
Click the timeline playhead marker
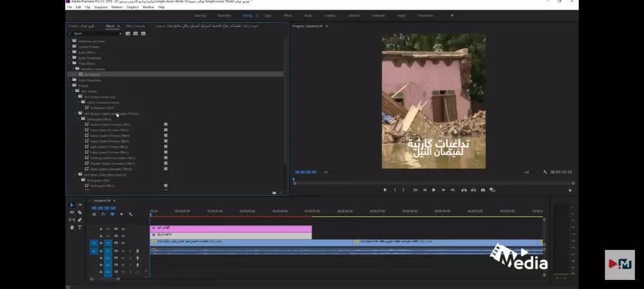point(151,214)
